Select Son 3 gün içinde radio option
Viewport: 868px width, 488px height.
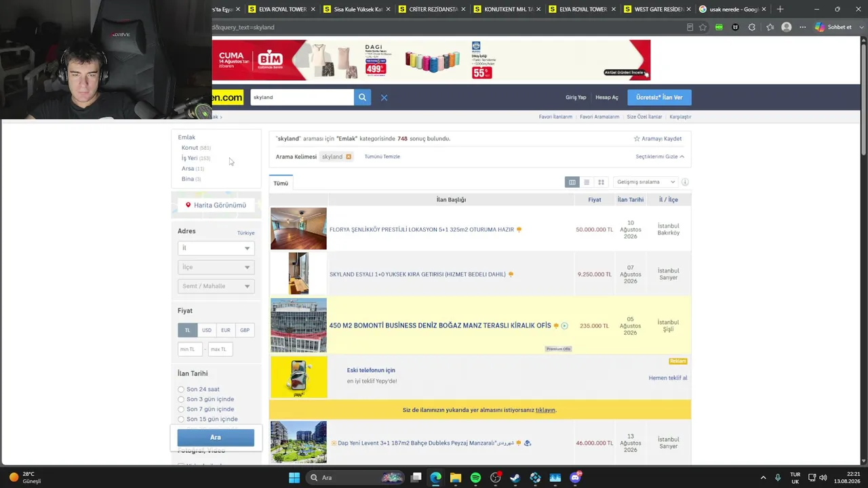(x=181, y=399)
